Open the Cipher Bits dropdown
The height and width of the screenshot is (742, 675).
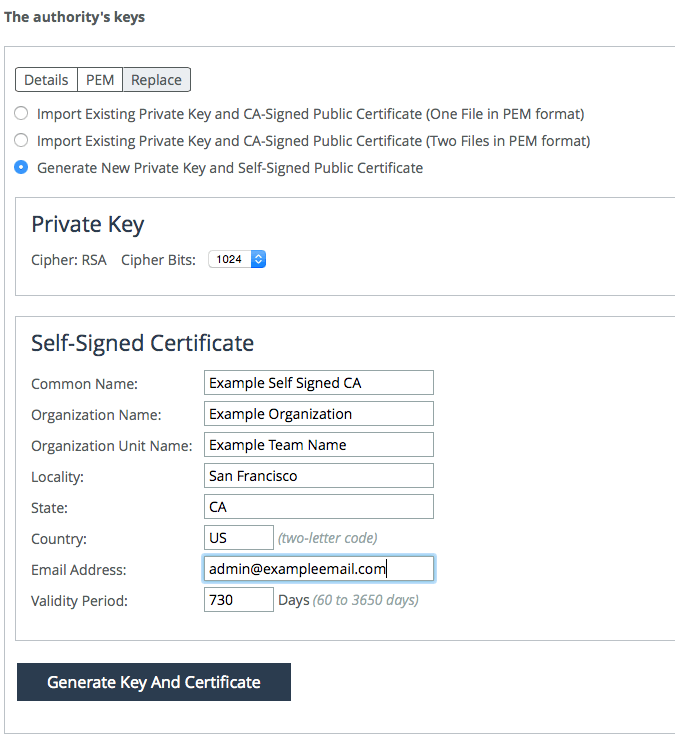[237, 259]
